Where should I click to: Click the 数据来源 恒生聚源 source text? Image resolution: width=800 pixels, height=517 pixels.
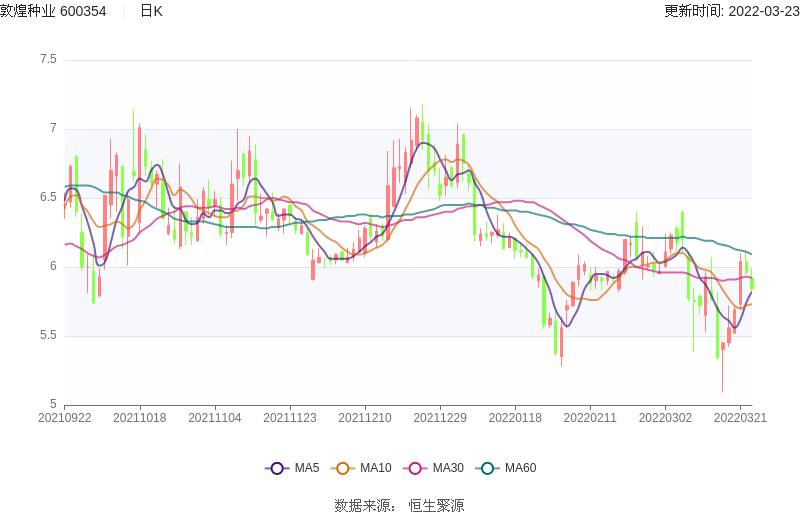point(399,506)
